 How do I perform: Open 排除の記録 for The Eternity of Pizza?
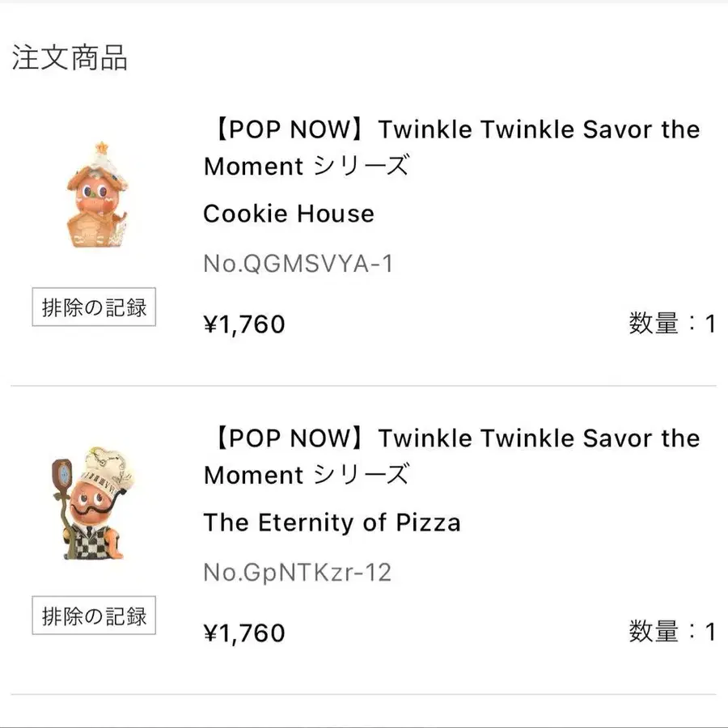[x=94, y=616]
